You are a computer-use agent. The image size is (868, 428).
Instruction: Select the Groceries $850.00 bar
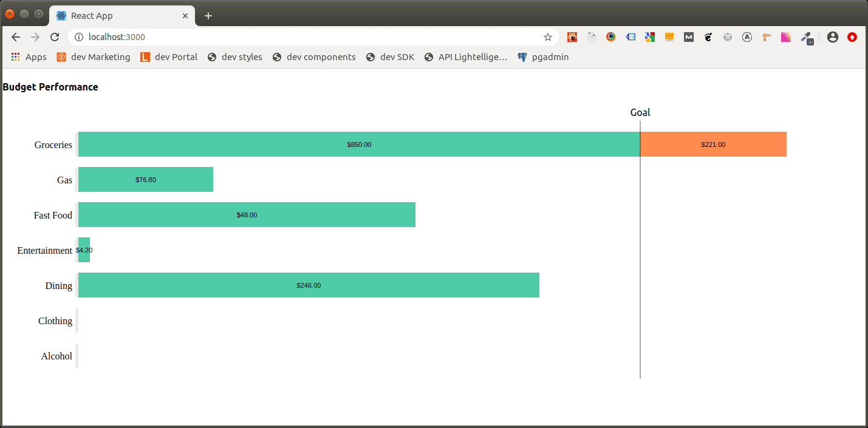[x=358, y=144]
